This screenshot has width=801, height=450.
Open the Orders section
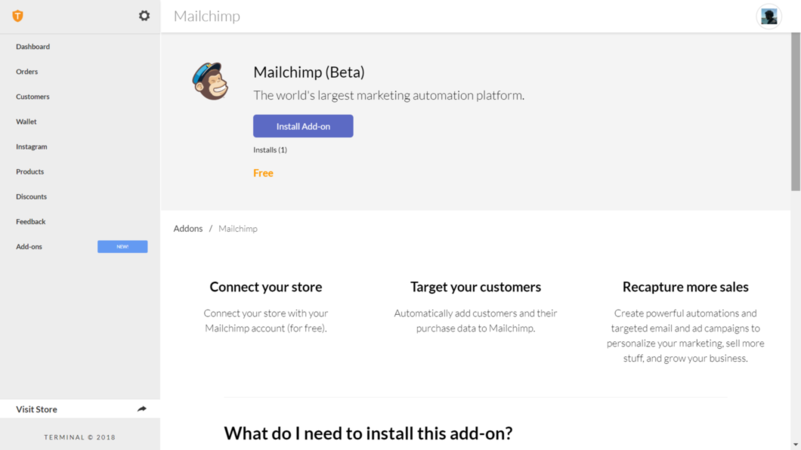tap(27, 72)
